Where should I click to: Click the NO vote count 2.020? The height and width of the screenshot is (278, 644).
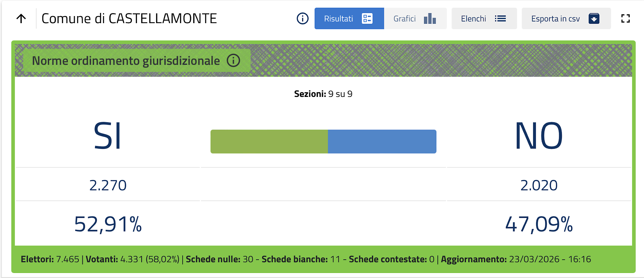click(539, 185)
